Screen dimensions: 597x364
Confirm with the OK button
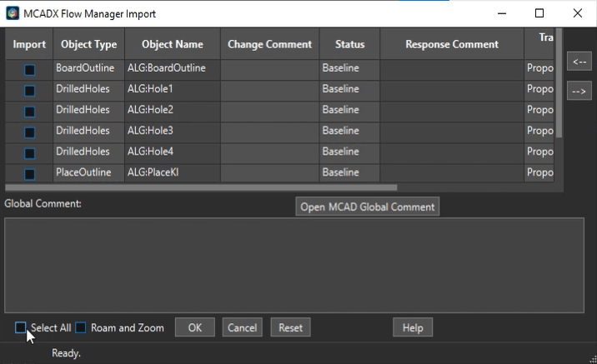point(195,327)
